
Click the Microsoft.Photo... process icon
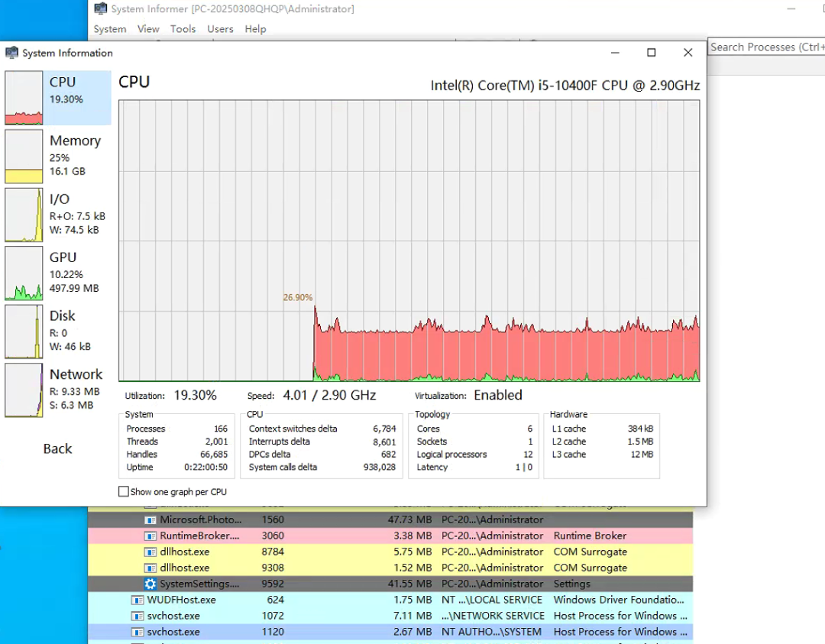[x=150, y=519]
